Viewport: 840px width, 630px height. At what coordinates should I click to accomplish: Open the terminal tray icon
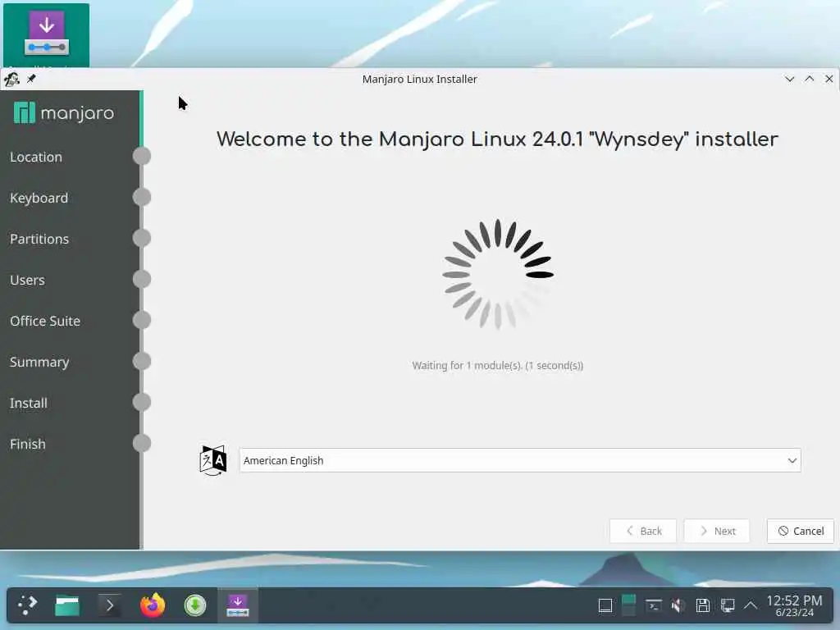click(653, 606)
